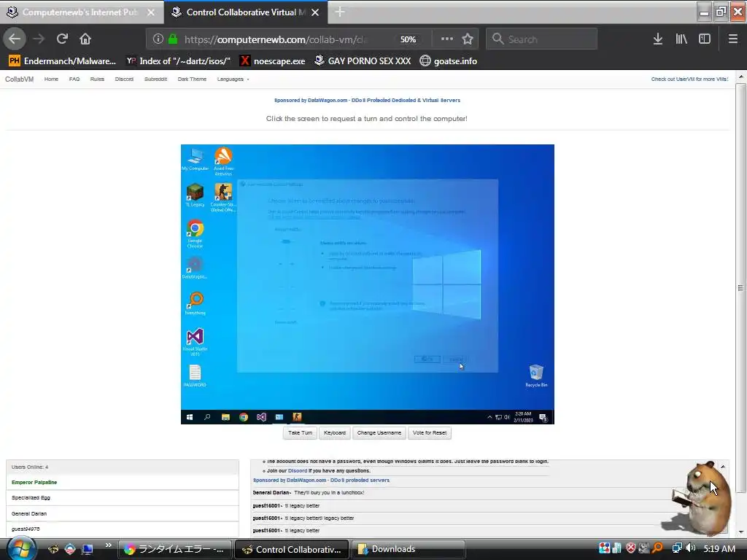Click the VM's Windows Start button
The width and height of the screenshot is (747, 560).
click(190, 417)
